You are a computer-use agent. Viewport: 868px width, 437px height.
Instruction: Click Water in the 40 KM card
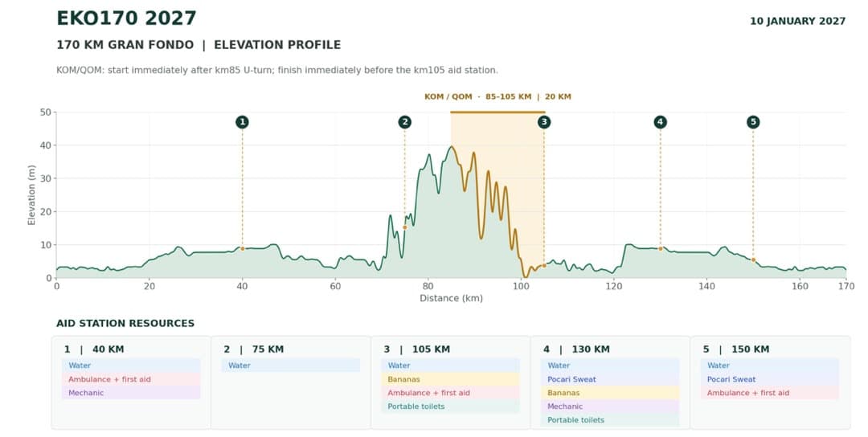coord(131,365)
